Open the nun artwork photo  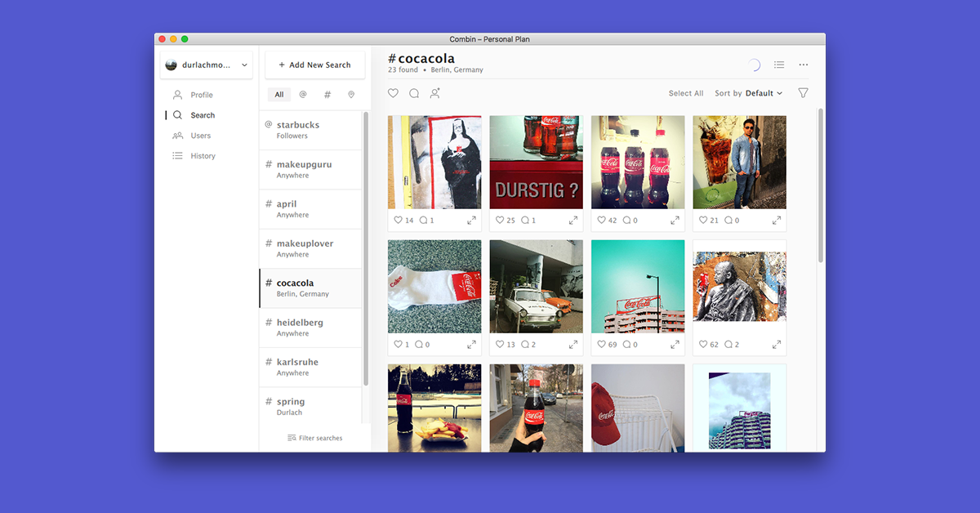[434, 162]
